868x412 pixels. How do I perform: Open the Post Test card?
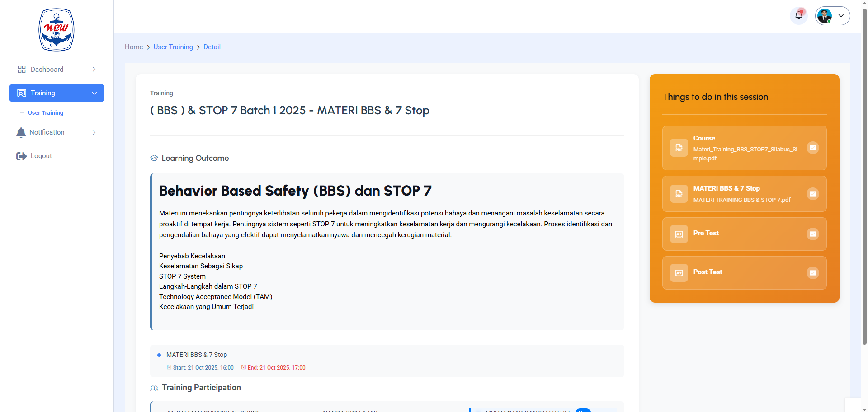point(744,273)
